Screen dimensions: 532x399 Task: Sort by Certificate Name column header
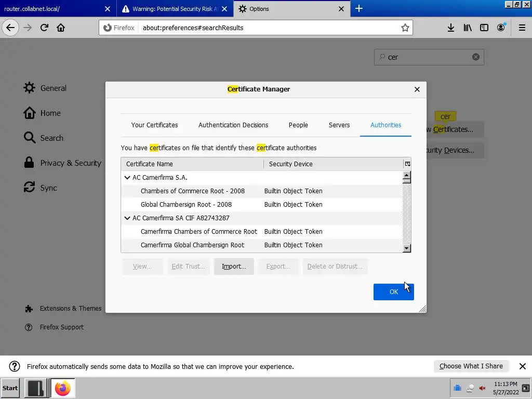point(192,164)
